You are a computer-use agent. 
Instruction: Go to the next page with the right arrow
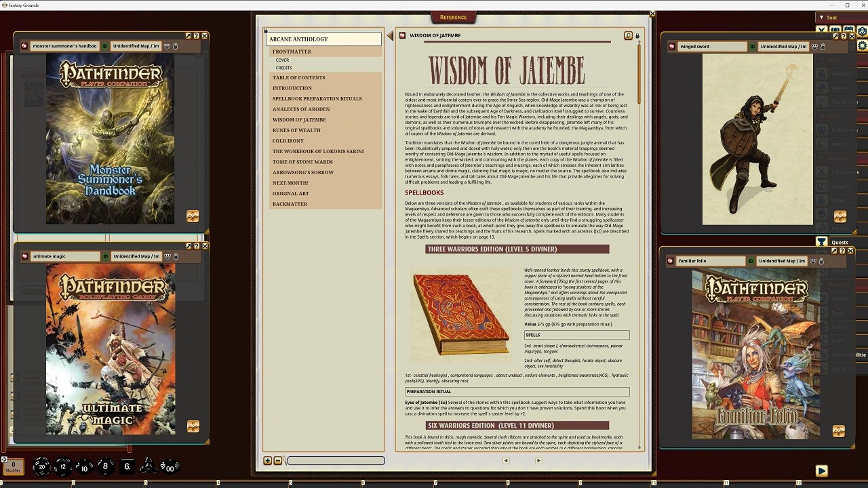[x=538, y=460]
